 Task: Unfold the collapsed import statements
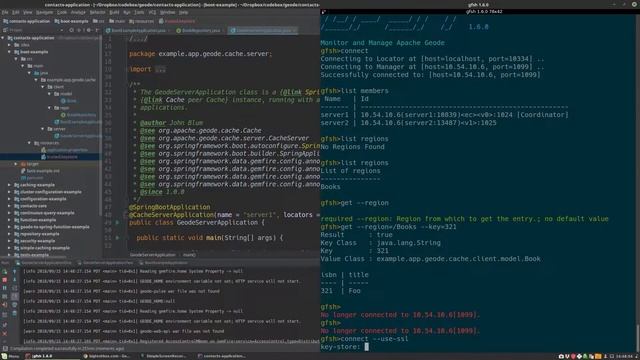pyautogui.click(x=161, y=69)
